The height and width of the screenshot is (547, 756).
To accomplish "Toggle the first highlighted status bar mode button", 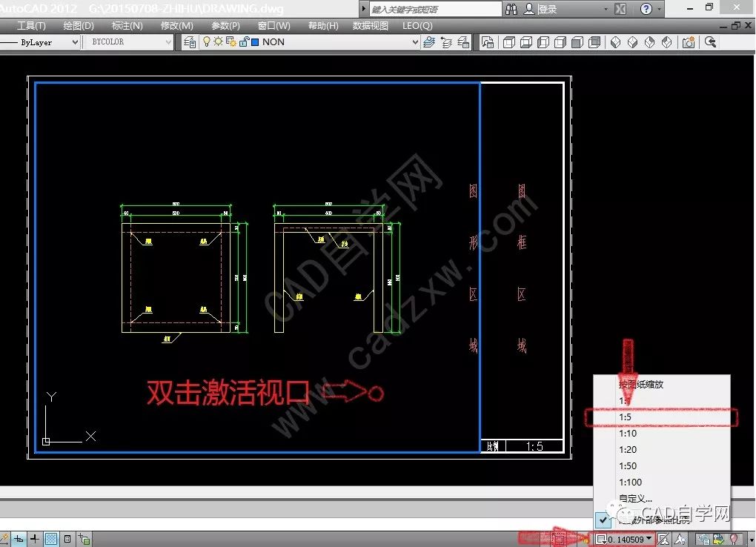I will click(x=19, y=539).
